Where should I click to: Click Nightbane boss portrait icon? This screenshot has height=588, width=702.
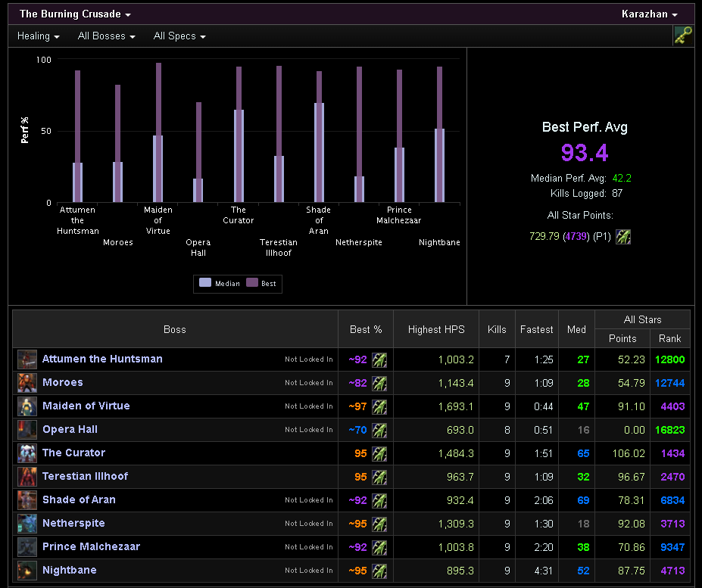tap(27, 571)
